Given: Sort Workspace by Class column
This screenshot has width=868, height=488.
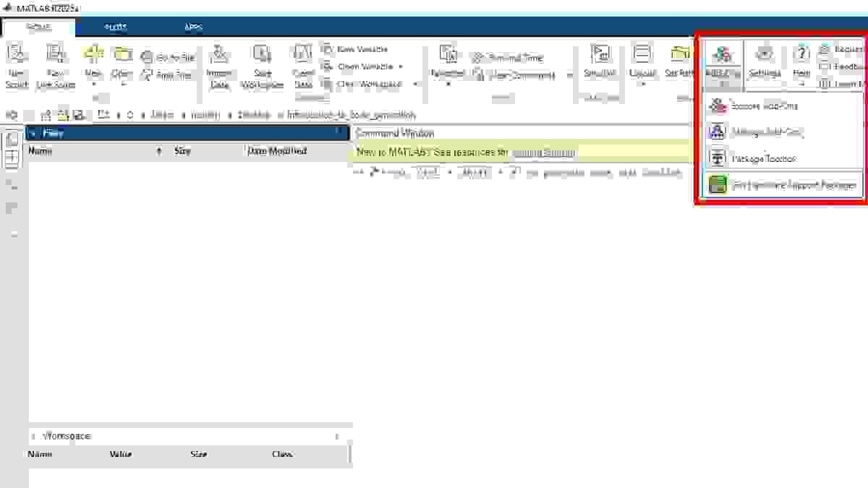Looking at the screenshot, I should [282, 454].
